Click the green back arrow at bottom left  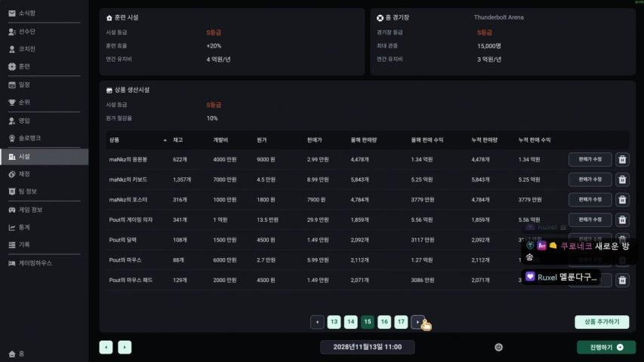tap(106, 347)
